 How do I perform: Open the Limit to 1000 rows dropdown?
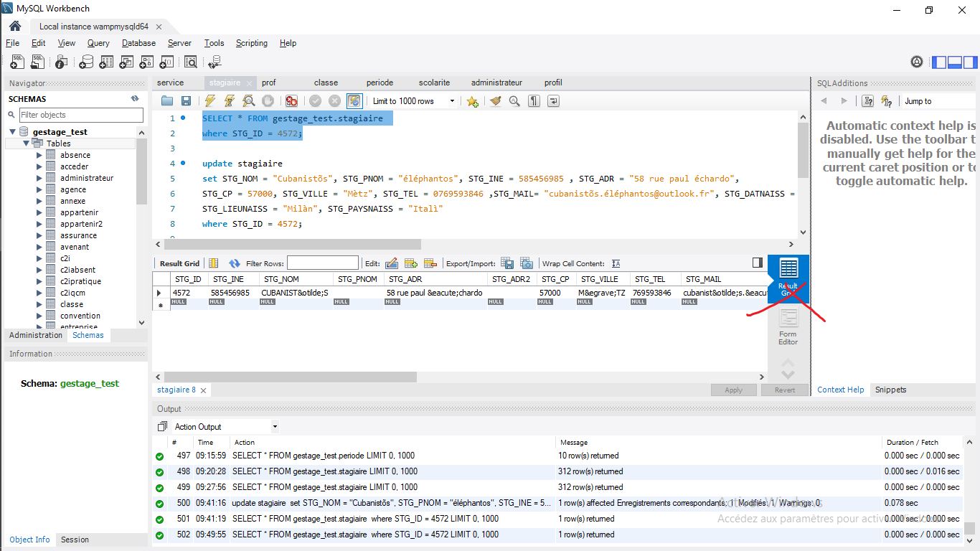(452, 100)
